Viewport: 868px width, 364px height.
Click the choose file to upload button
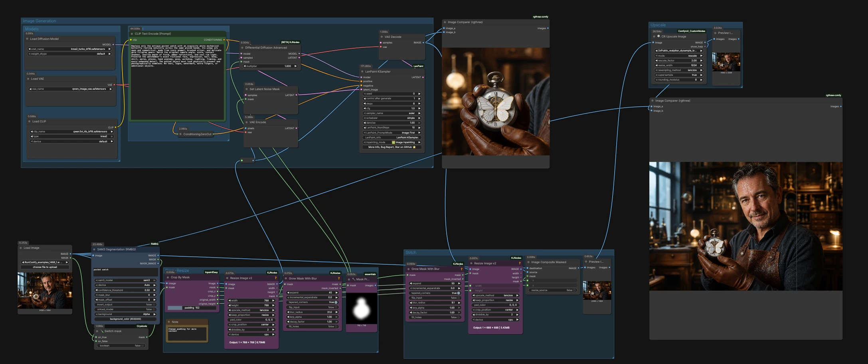coord(45,267)
